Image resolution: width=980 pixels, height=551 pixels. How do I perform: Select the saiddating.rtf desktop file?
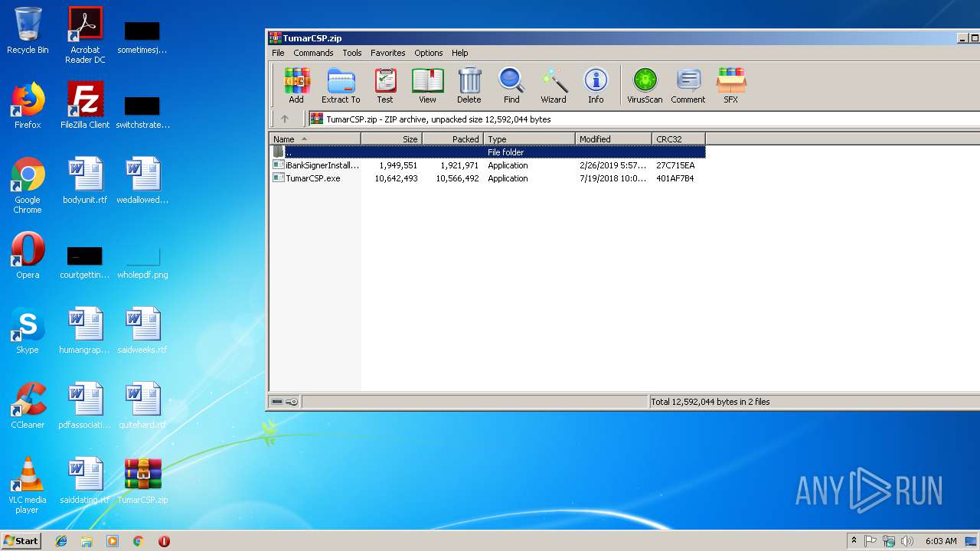pyautogui.click(x=85, y=481)
